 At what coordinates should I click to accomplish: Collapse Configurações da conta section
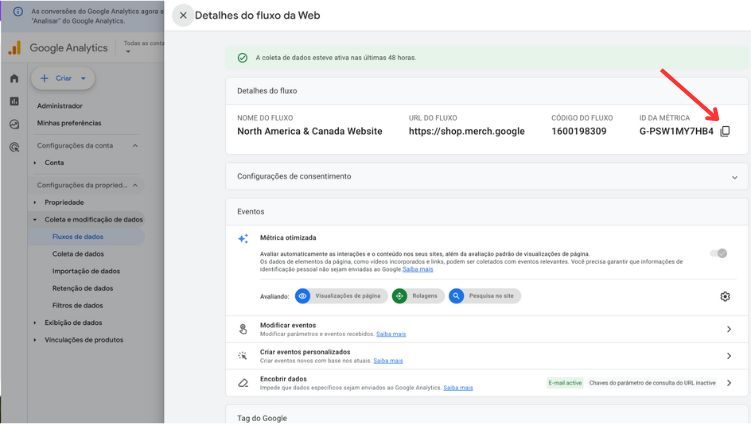136,145
